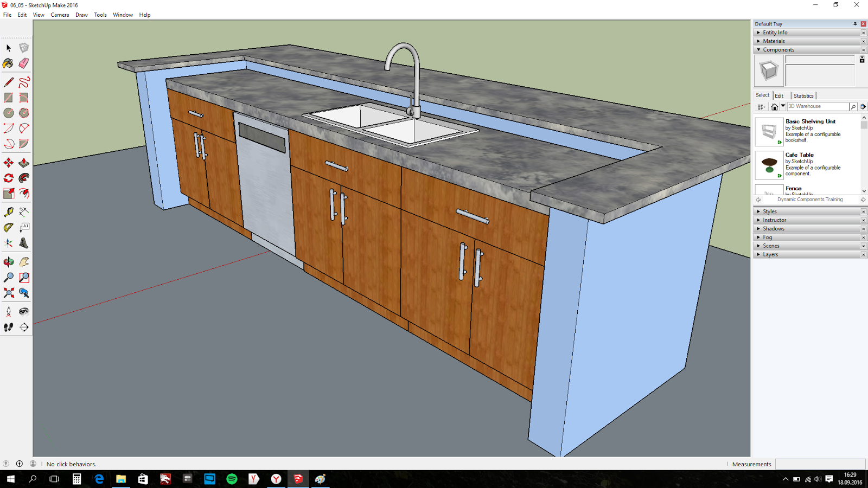Select the Freehand drawing tool
The image size is (868, 488).
(24, 82)
